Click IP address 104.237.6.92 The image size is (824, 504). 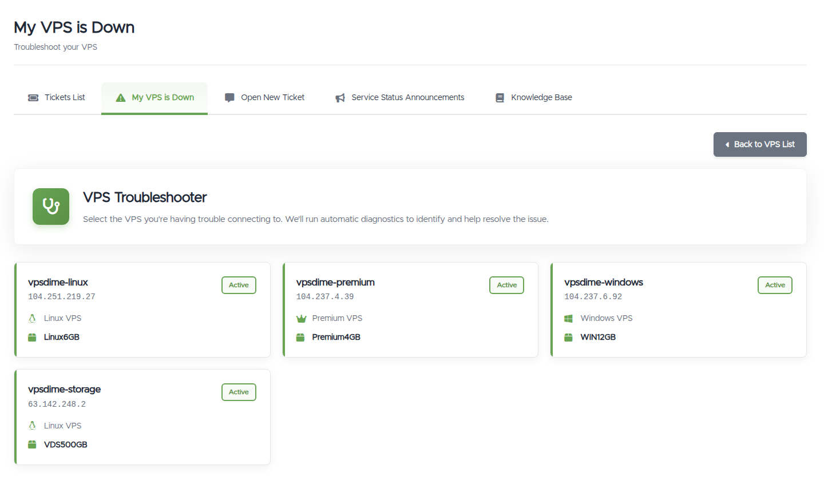pyautogui.click(x=593, y=297)
